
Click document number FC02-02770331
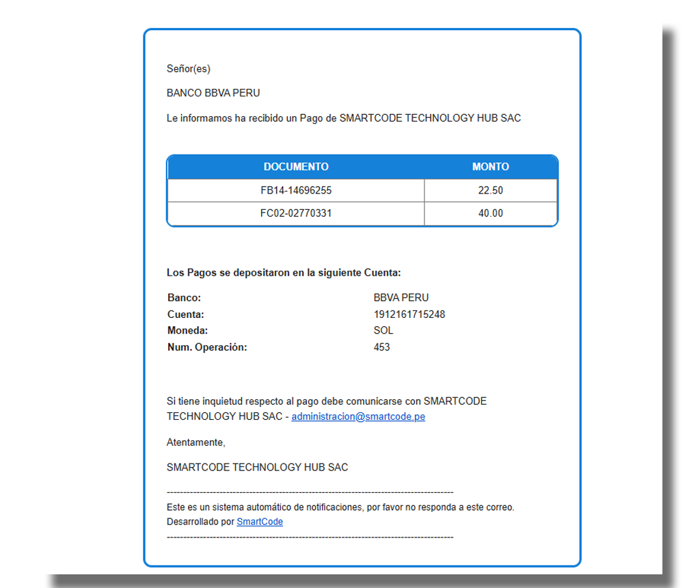tap(297, 213)
